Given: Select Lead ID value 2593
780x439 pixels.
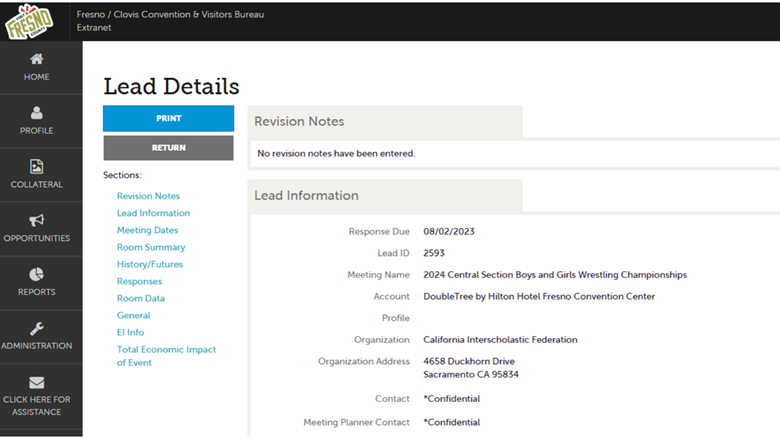Looking at the screenshot, I should click(434, 253).
